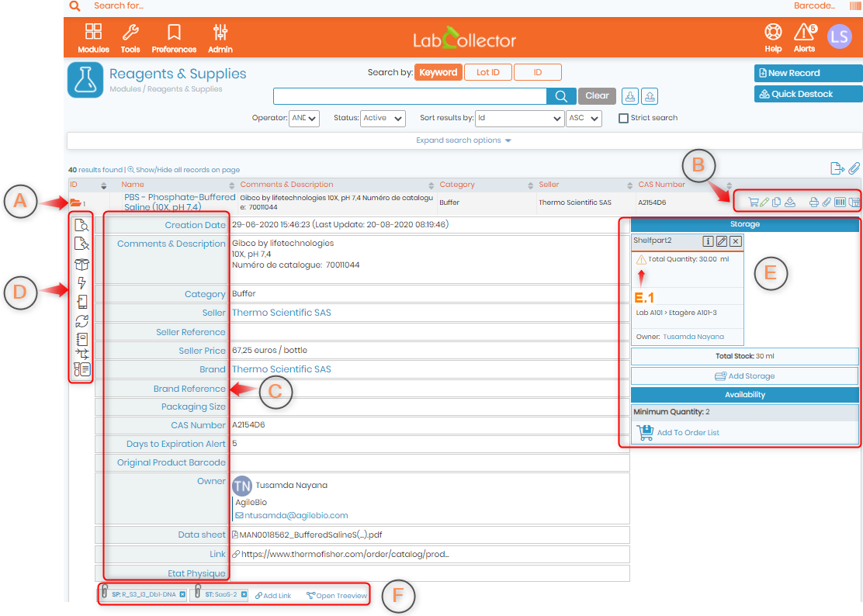Click Add Link below the record
863x616 pixels.
tap(273, 596)
